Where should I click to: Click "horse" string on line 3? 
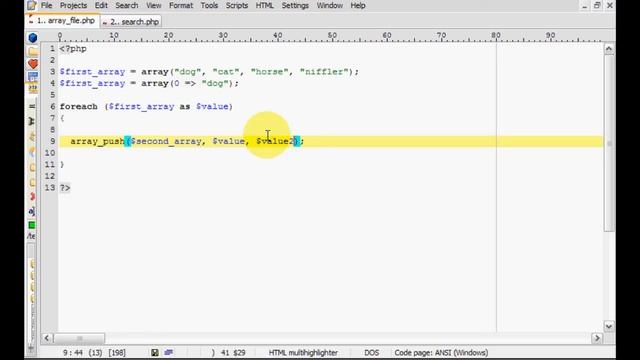270,72
